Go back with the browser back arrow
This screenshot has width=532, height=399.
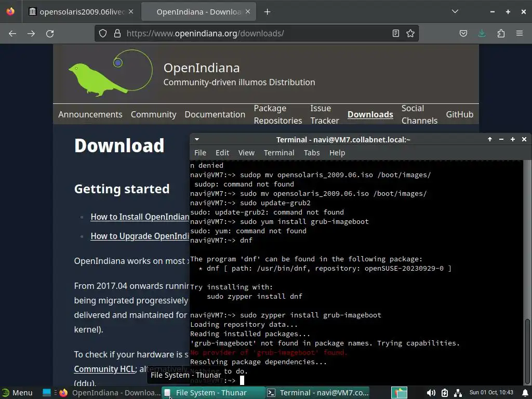[12, 34]
